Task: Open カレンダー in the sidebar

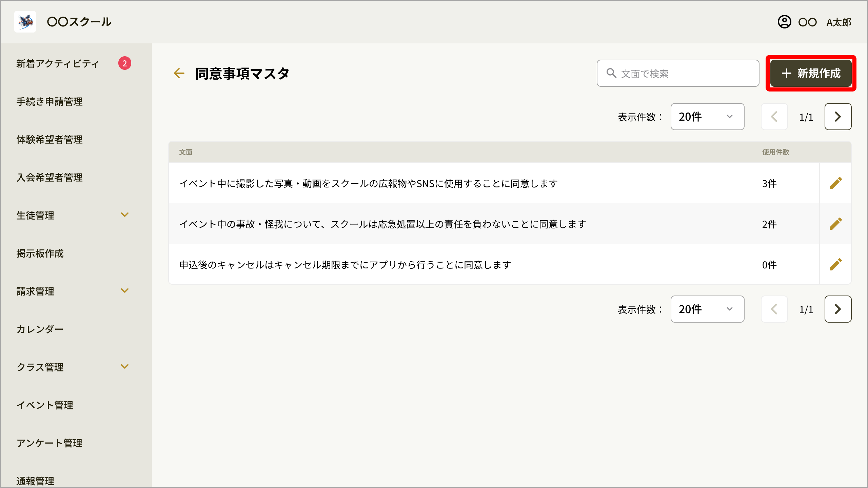Action: (x=40, y=329)
